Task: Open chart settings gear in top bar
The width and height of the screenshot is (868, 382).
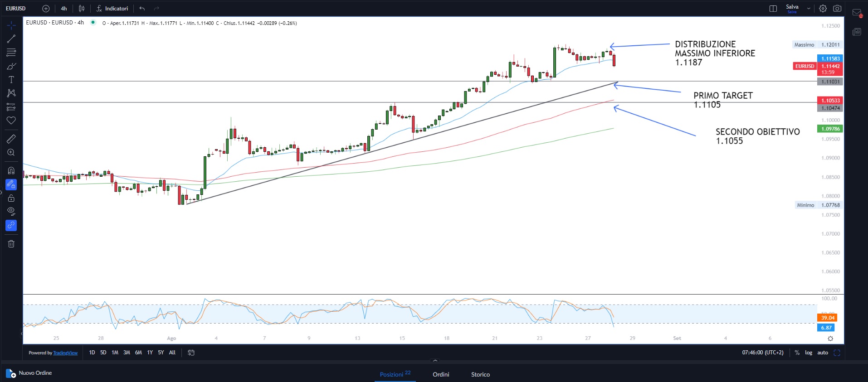Action: (x=823, y=9)
